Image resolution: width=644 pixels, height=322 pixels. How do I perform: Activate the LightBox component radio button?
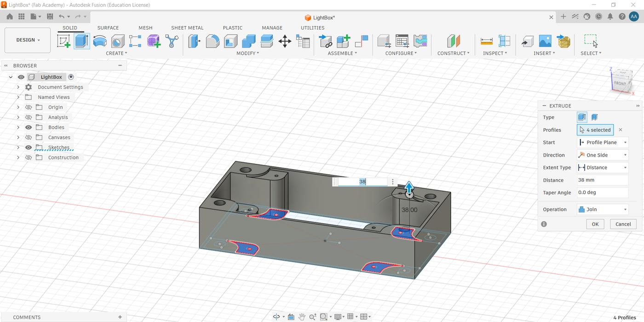[71, 77]
